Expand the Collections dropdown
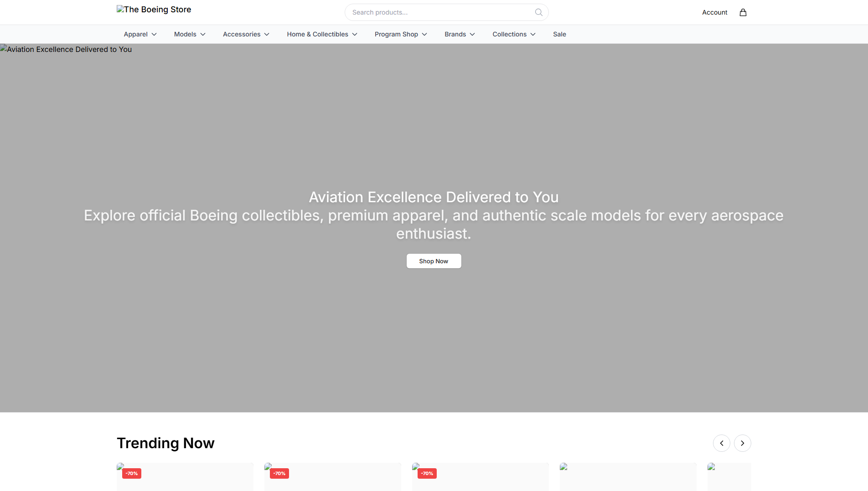The height and width of the screenshot is (491, 868). 514,34
